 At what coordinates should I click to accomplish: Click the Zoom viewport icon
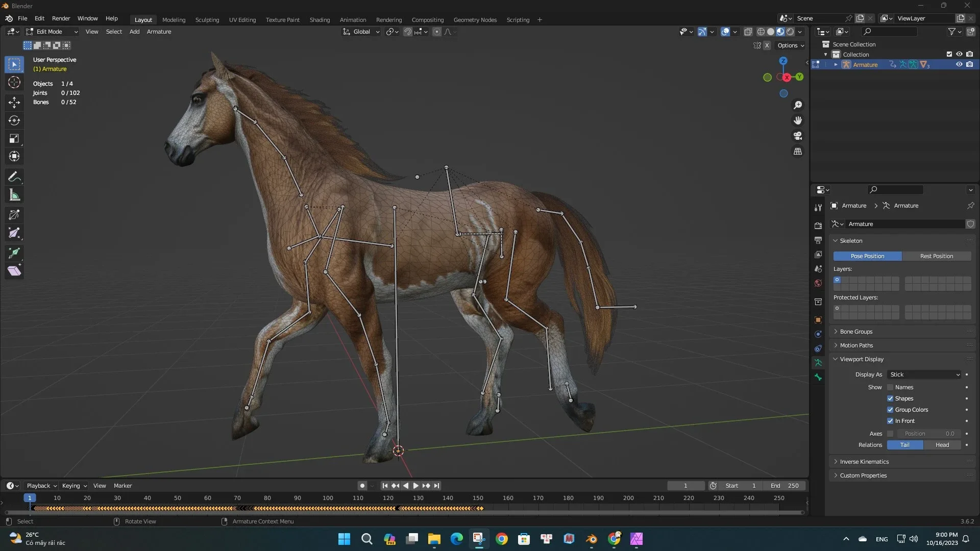click(797, 105)
